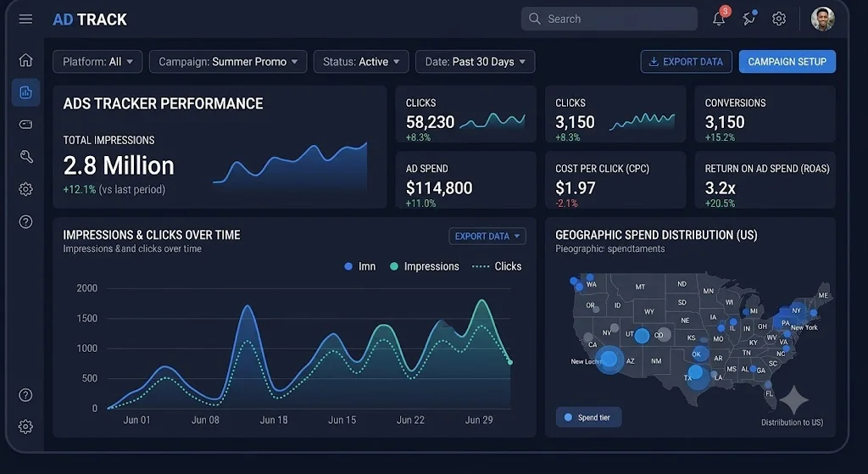Click the Jun 22 axis label
The height and width of the screenshot is (474, 868).
tap(410, 420)
